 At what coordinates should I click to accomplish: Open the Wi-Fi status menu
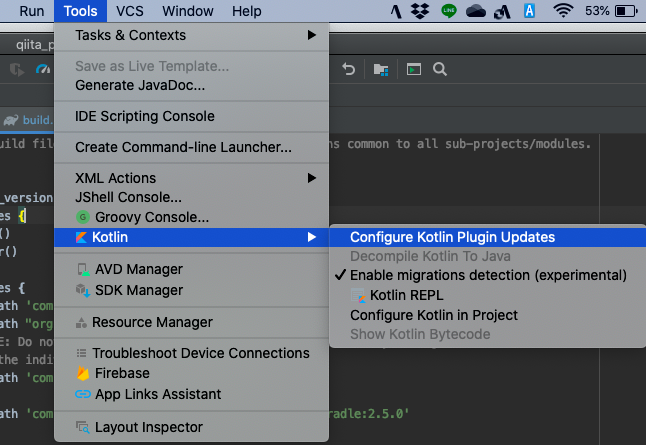(x=563, y=11)
